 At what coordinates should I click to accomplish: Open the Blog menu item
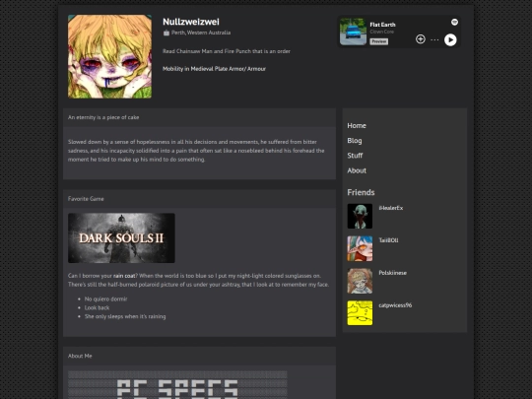[x=355, y=141]
